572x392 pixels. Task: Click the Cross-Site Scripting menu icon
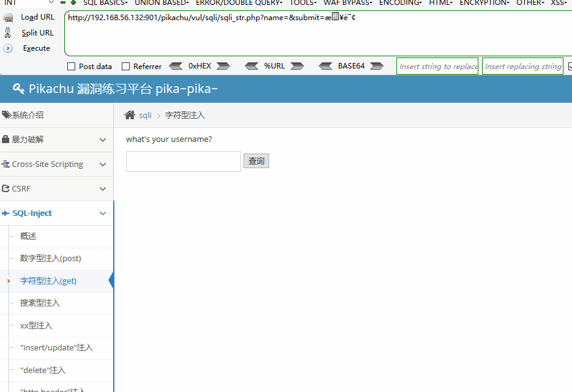point(6,164)
